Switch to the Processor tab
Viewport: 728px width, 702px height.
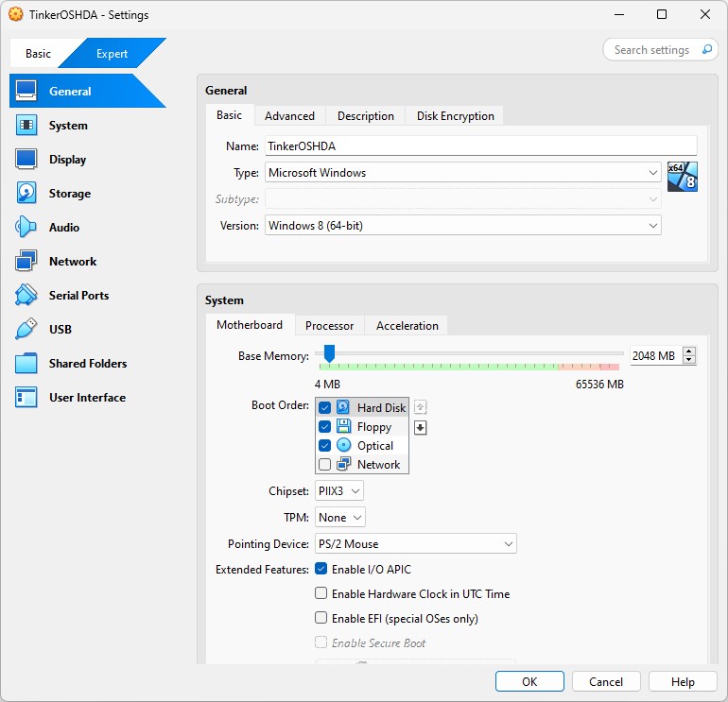click(329, 325)
